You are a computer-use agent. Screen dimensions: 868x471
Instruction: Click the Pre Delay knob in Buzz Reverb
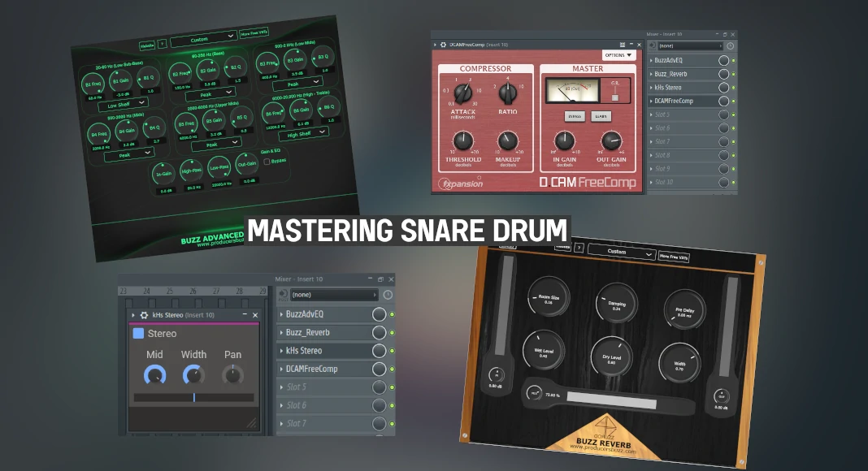(x=684, y=301)
